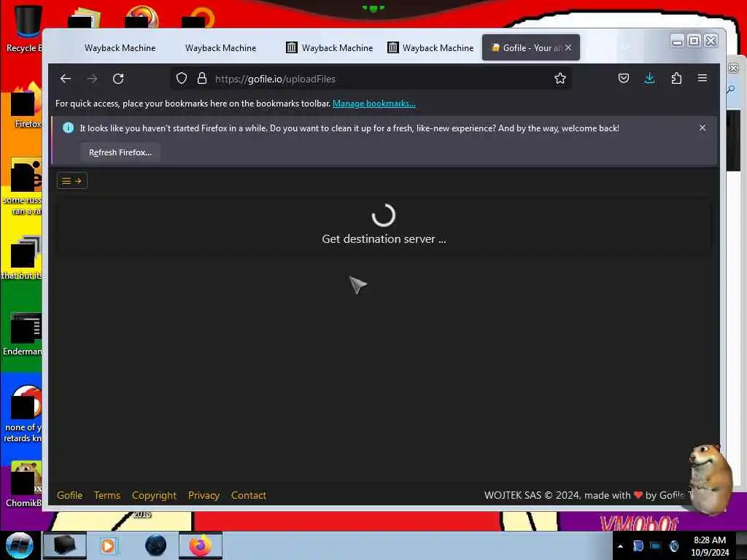Image resolution: width=747 pixels, height=560 pixels.
Task: Open the 'that but its' desktop icon
Action: (x=23, y=257)
